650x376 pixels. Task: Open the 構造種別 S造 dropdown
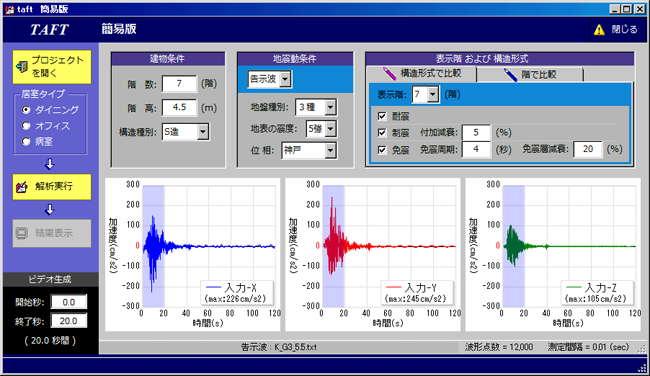click(202, 132)
